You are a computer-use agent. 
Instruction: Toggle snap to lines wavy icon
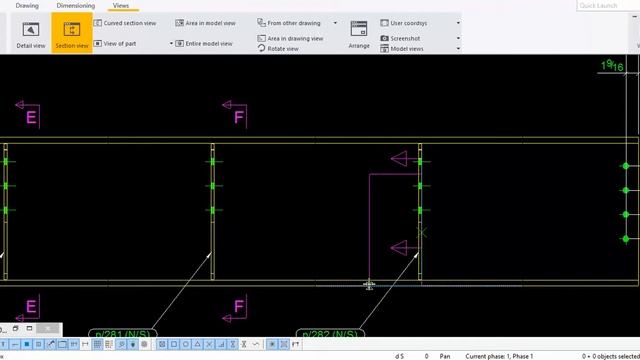(x=256, y=344)
